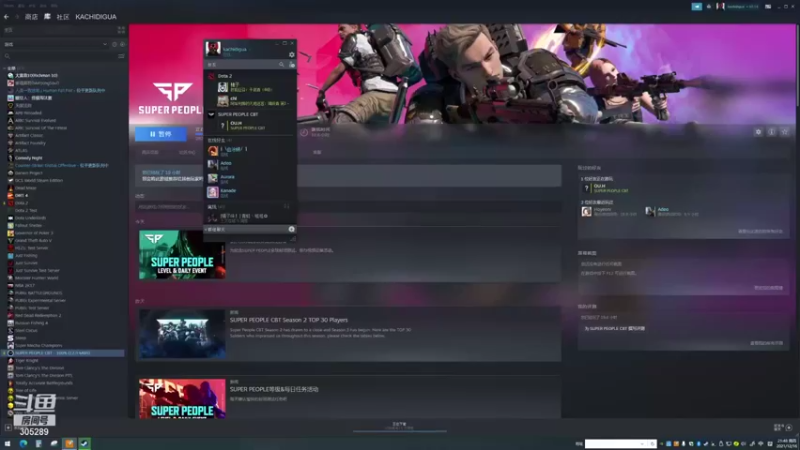Select Dota 2 in the library list
The height and width of the screenshot is (450, 800).
[x=21, y=203]
